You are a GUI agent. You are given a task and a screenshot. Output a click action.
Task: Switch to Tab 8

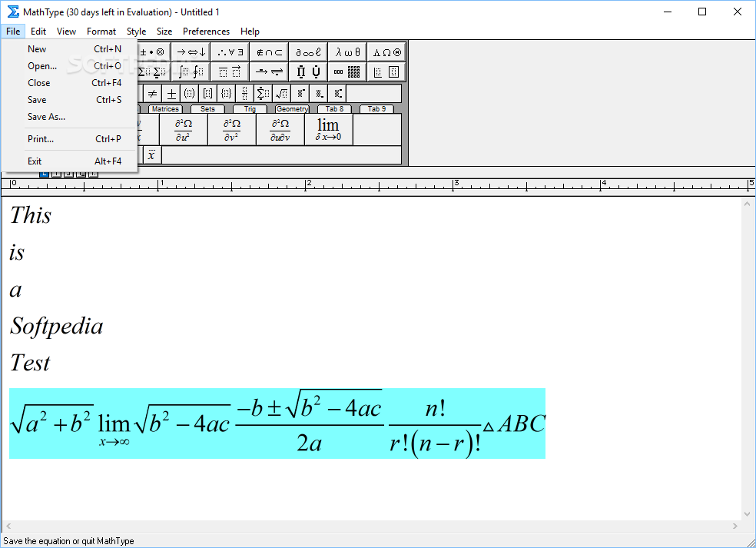pyautogui.click(x=335, y=109)
